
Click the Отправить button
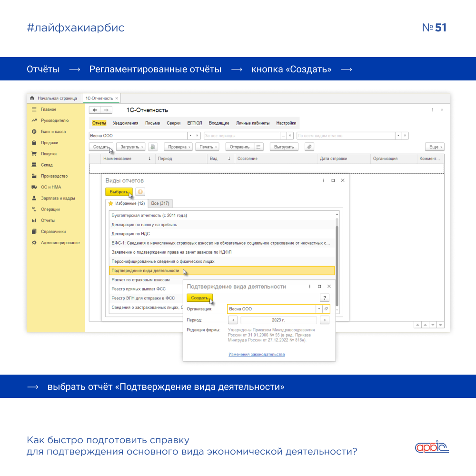tap(239, 147)
